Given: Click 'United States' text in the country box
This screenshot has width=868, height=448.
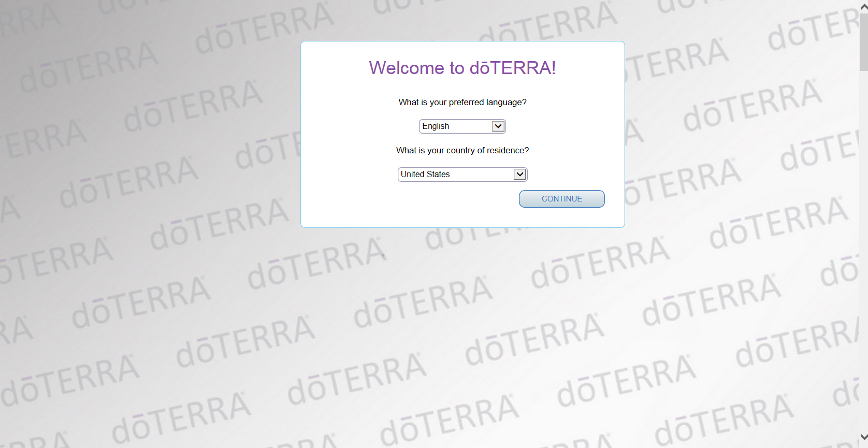Looking at the screenshot, I should pyautogui.click(x=425, y=175).
